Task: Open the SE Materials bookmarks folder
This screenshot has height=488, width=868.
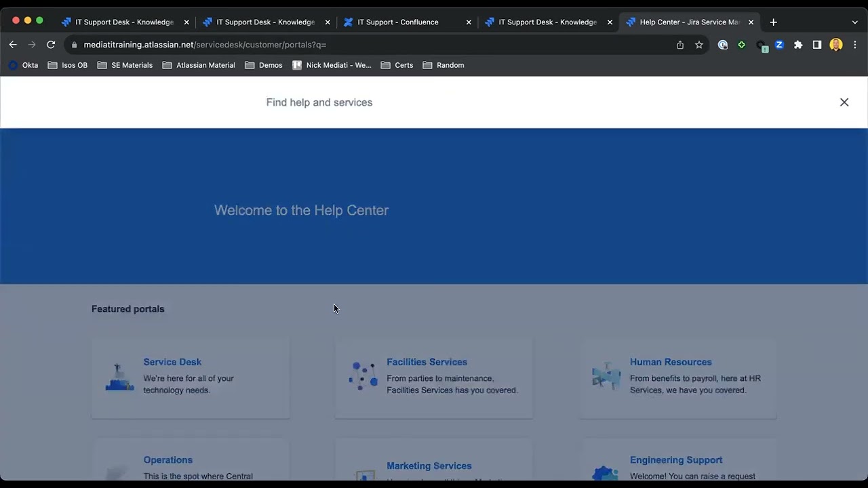Action: pos(125,65)
